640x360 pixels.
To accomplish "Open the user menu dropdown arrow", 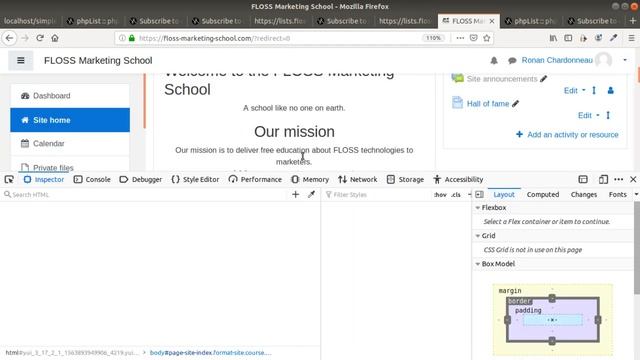I will (x=625, y=60).
